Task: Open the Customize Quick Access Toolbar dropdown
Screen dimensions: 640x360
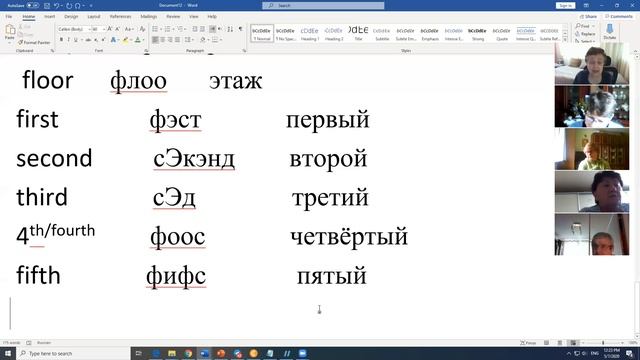Action: (x=91, y=6)
